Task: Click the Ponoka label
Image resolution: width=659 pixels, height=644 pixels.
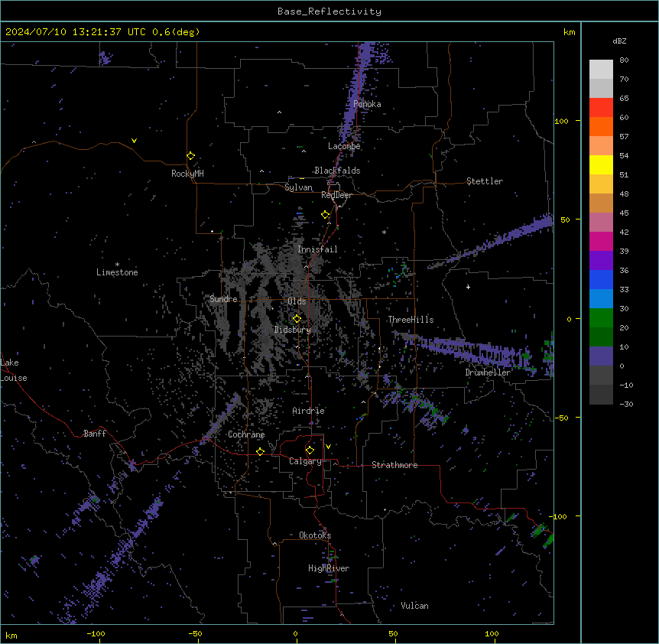Action: [367, 104]
